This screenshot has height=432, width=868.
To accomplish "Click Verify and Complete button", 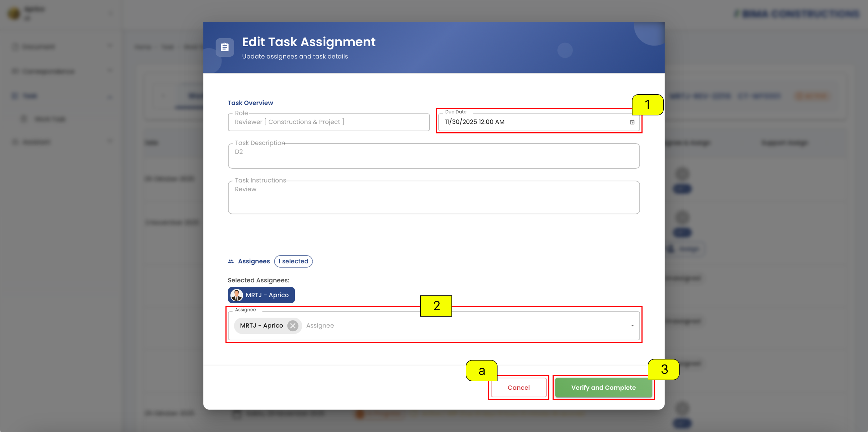I will coord(603,388).
